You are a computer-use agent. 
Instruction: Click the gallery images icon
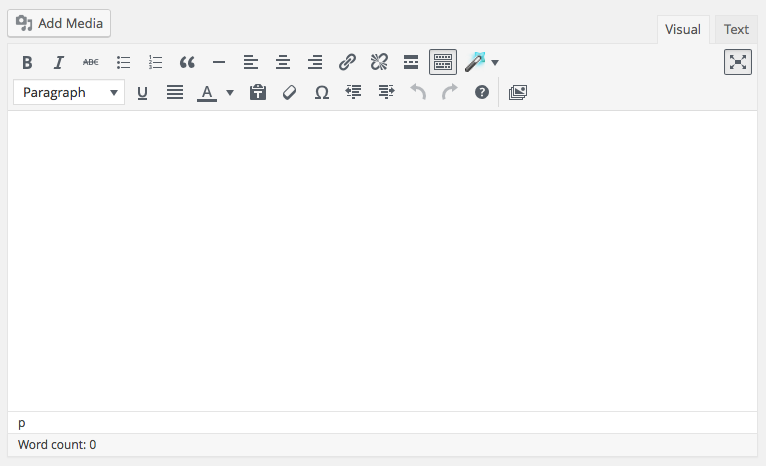point(518,92)
